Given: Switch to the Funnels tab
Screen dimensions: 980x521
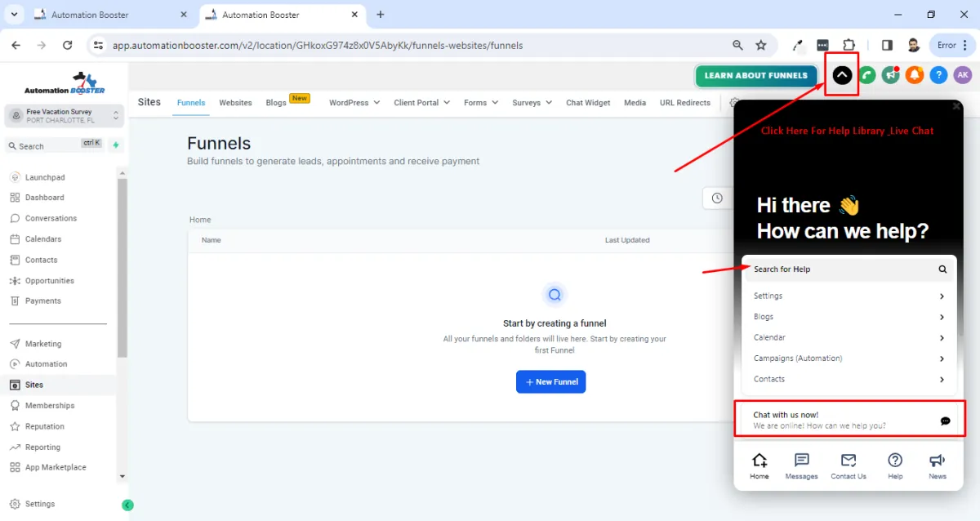Looking at the screenshot, I should pyautogui.click(x=191, y=103).
